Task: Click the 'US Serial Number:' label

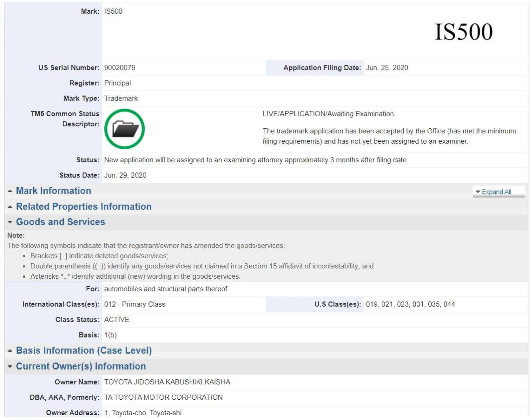Action: point(69,68)
